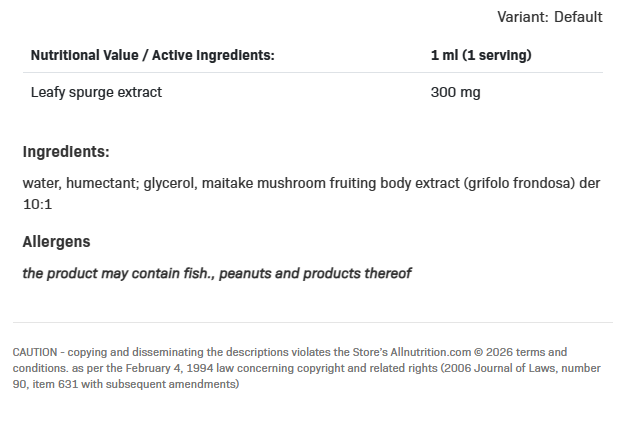Click the 'Variant: Default' label
635x422 pixels.
click(549, 17)
